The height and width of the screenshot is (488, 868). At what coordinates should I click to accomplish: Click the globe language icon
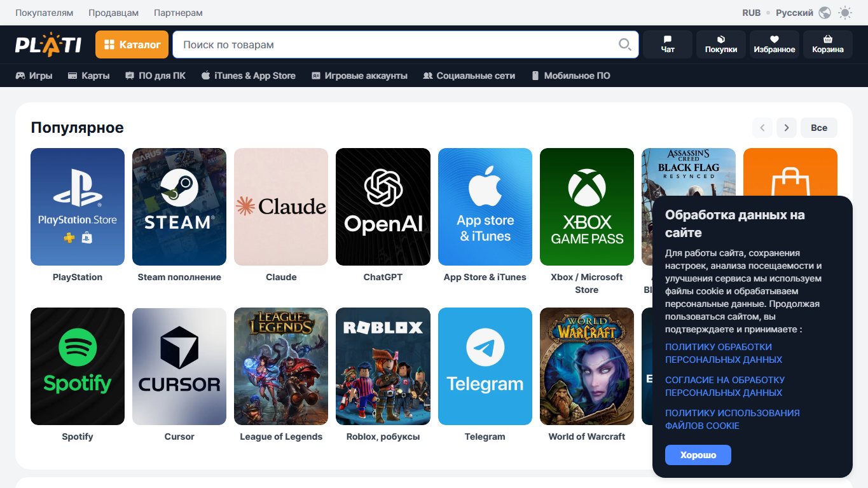825,13
